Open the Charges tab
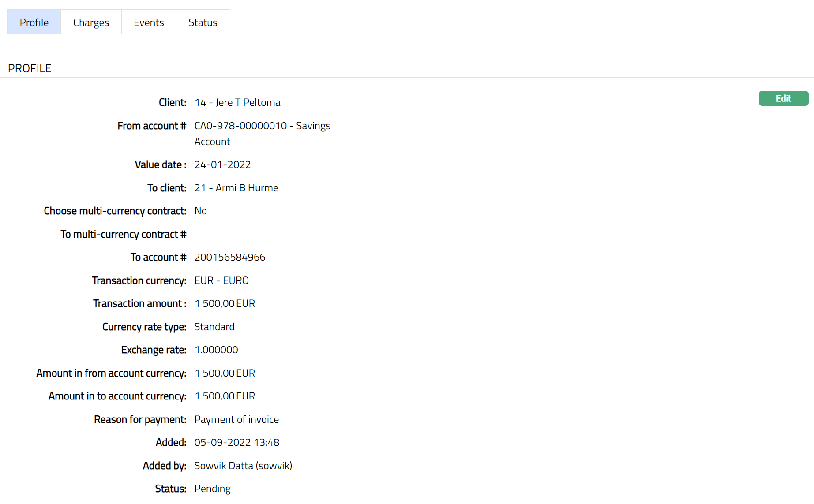Viewport: 814px width, 504px height. (x=91, y=22)
